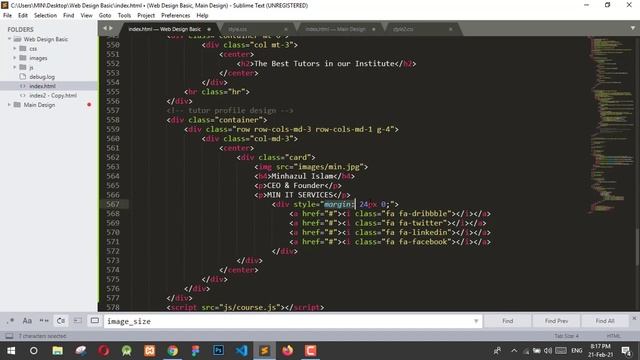Open Camtasia recorder from taskbar
This screenshot has width=640, height=360.
click(x=311, y=351)
